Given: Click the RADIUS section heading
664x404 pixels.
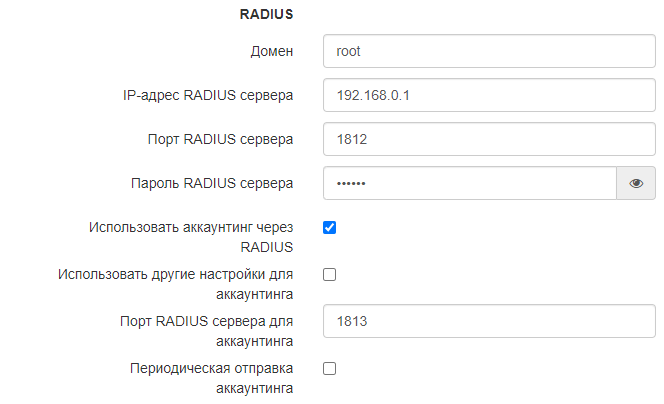Looking at the screenshot, I should pos(266,15).
